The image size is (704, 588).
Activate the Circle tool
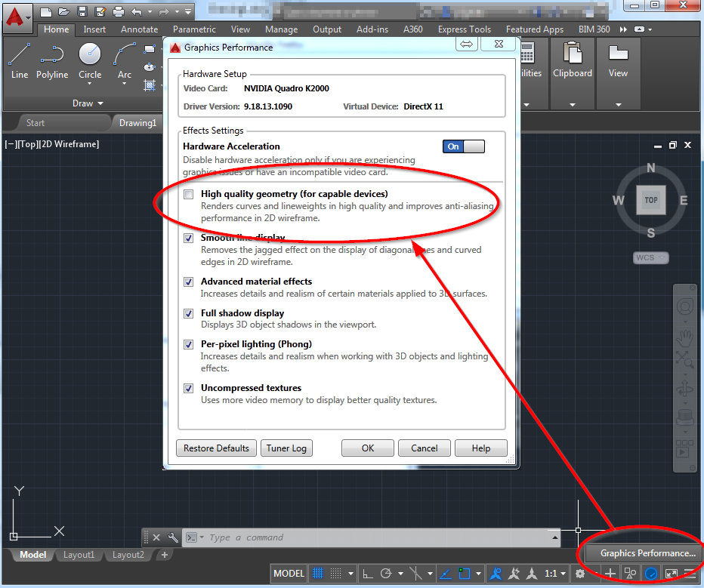[x=90, y=54]
